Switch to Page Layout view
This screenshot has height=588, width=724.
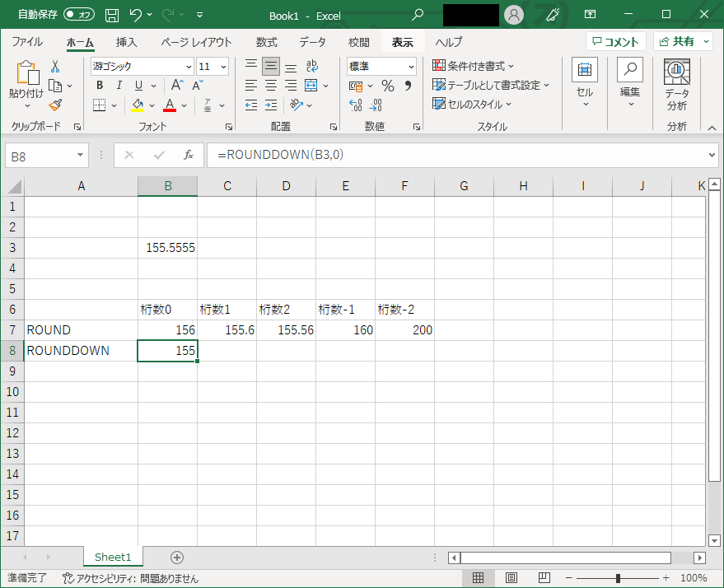[x=511, y=578]
